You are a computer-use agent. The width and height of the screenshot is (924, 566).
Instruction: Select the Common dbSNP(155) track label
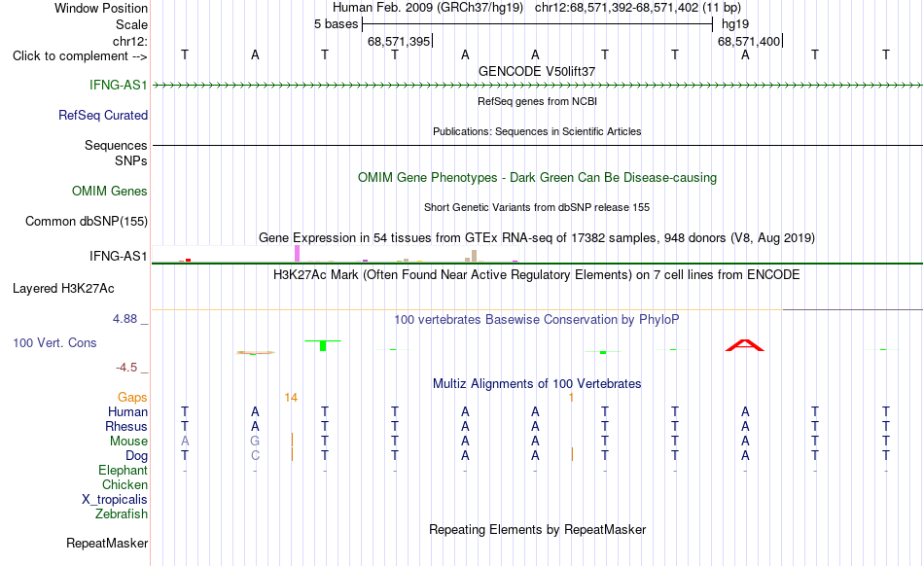coord(86,221)
